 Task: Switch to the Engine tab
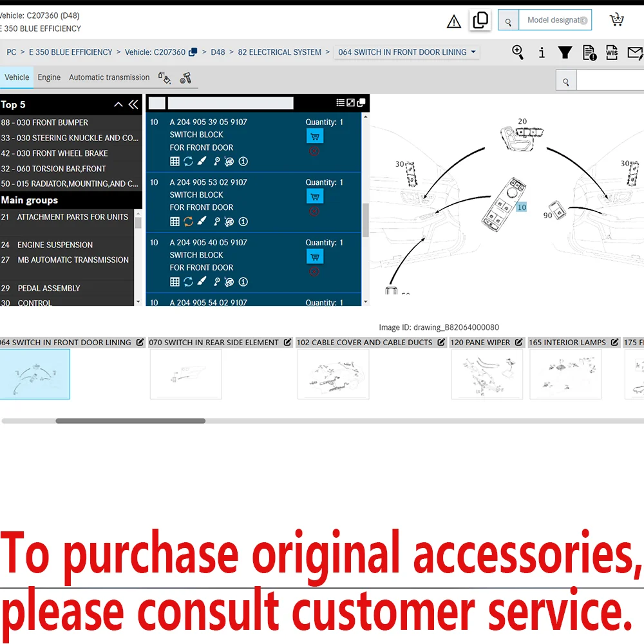point(49,77)
